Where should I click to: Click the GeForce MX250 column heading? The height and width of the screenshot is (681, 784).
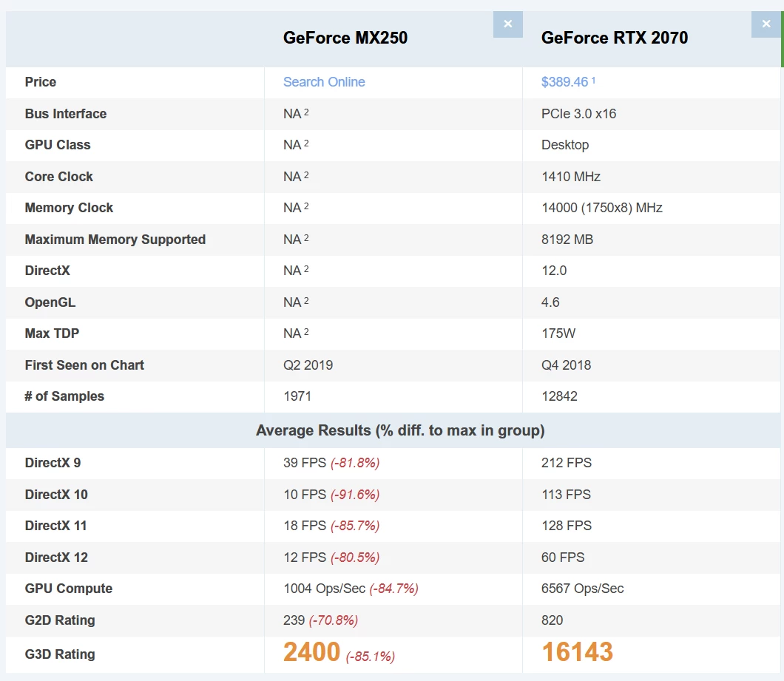coord(345,38)
